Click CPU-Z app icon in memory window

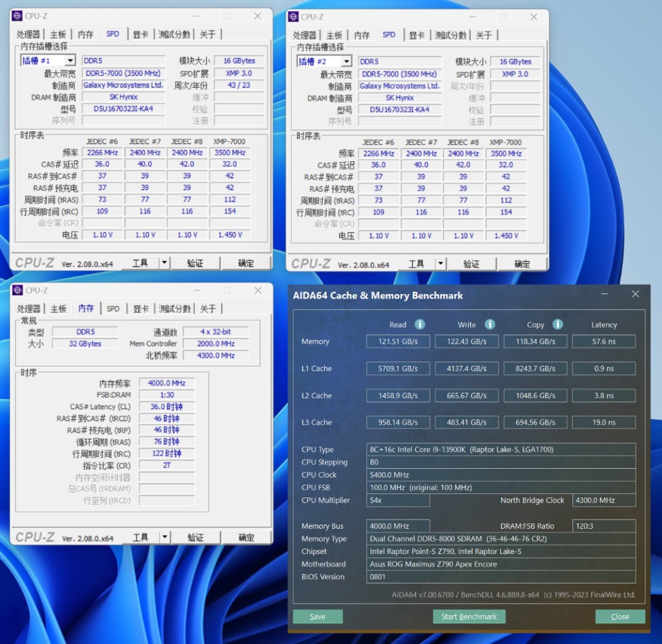[17, 290]
